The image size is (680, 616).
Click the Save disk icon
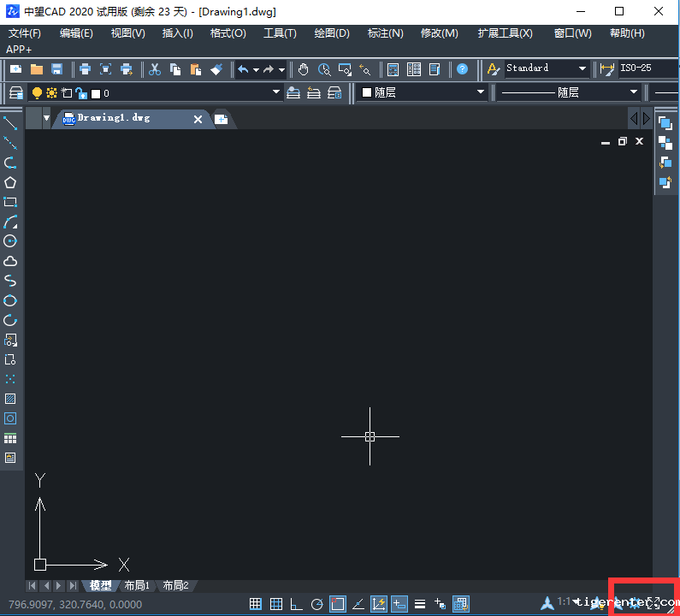57,69
